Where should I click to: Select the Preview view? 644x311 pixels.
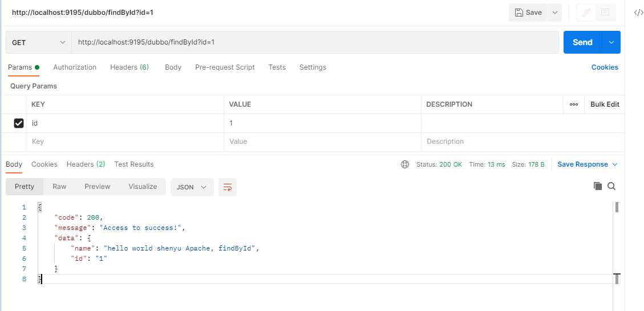tap(98, 187)
